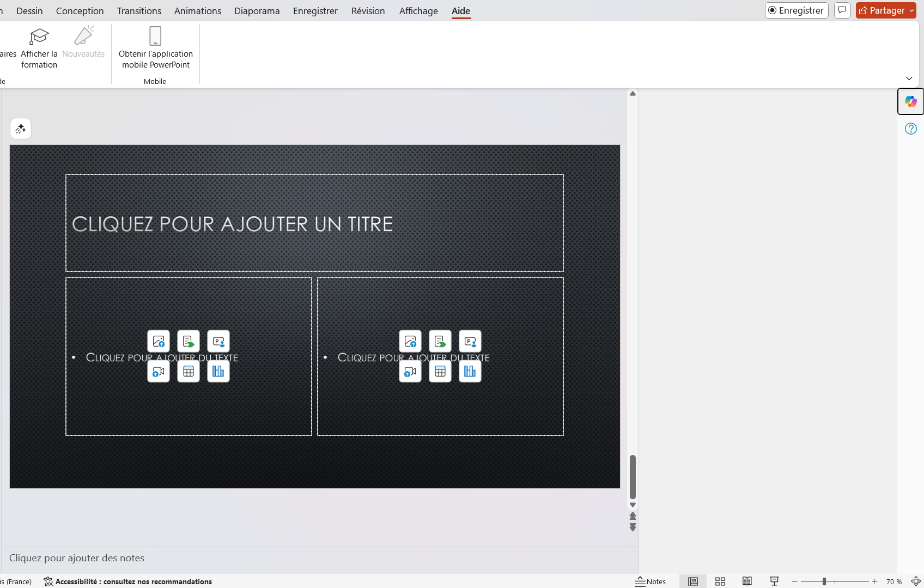The image size is (924, 588).
Task: Start slideshow from status bar
Action: (774, 581)
